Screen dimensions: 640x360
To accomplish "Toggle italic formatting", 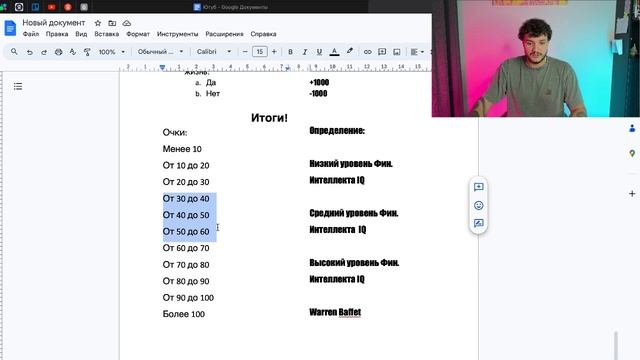I will [304, 52].
